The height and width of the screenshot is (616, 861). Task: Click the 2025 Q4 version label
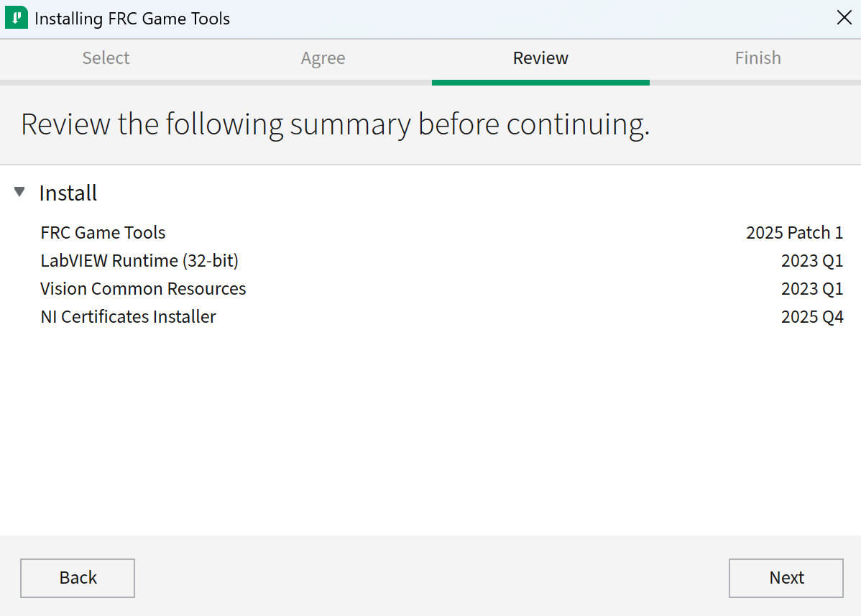point(812,316)
